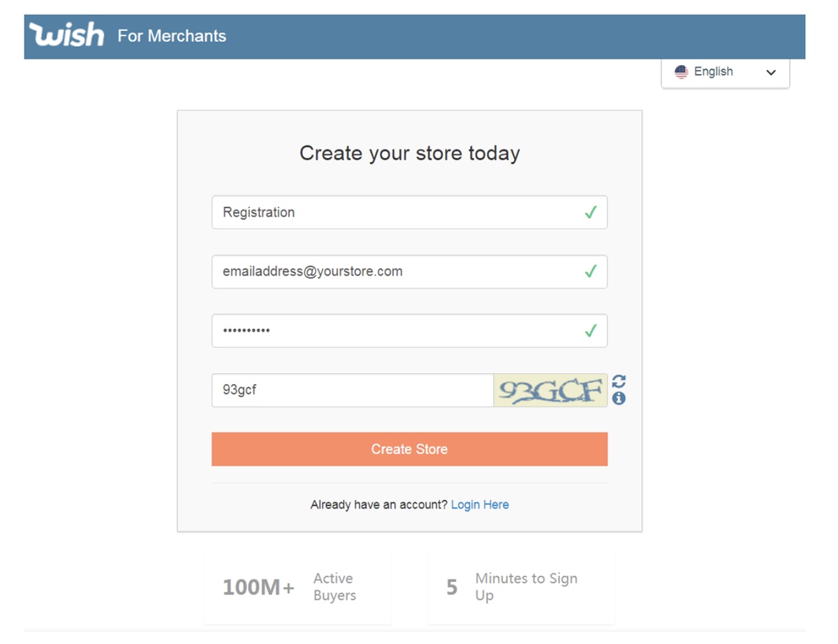Expand the language selector chevron arrow
838x644 pixels.
pos(771,73)
